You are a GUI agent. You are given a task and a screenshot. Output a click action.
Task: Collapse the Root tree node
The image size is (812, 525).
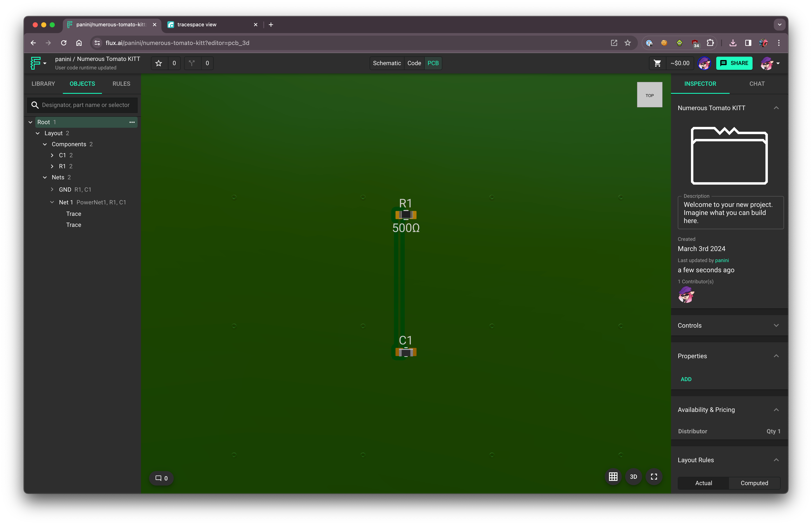coord(30,122)
